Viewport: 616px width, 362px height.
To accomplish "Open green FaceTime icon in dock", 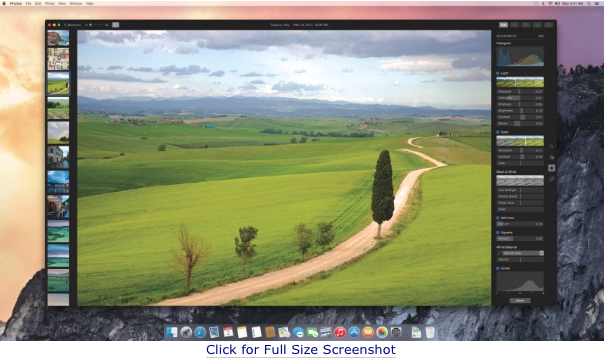I will click(312, 333).
